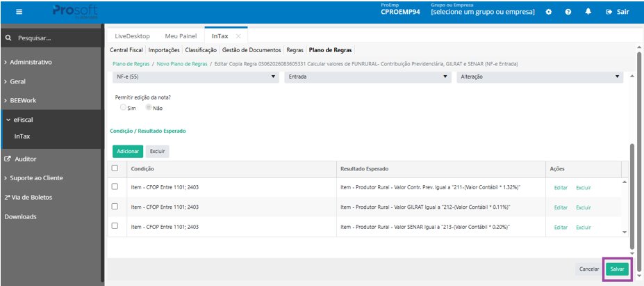Viewport: 644px width, 286px height.
Task: Click the help question mark icon
Action: coord(568,12)
